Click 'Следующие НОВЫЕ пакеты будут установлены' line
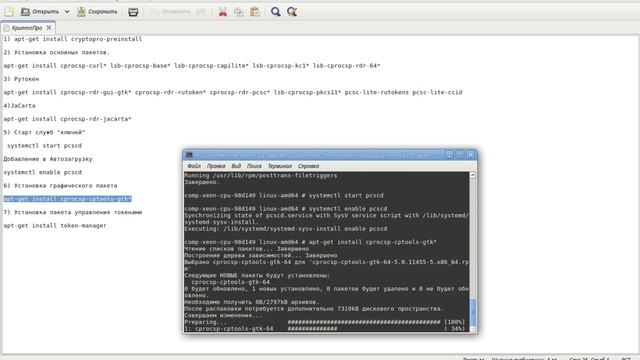The height and width of the screenshot is (360, 640). point(257,276)
